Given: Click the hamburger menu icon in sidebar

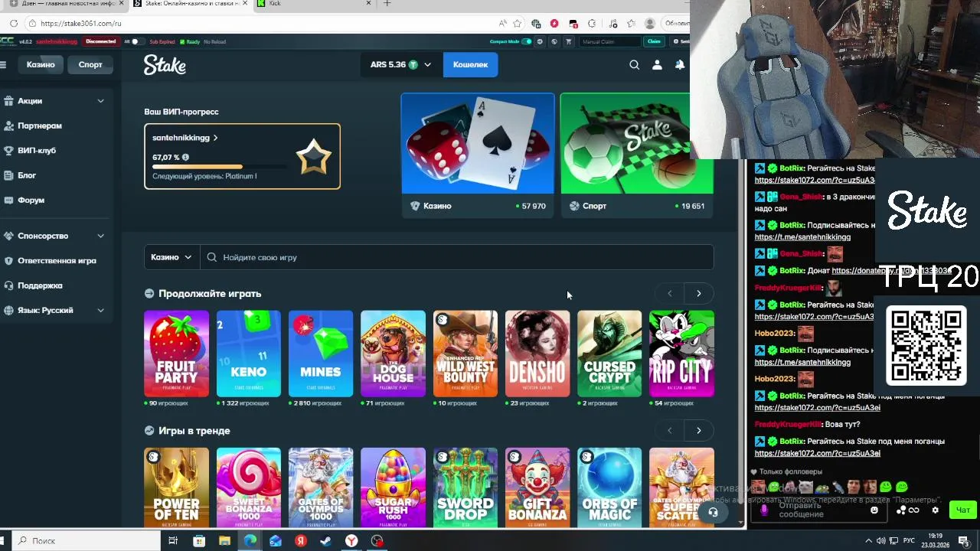Looking at the screenshot, I should [x=3, y=65].
